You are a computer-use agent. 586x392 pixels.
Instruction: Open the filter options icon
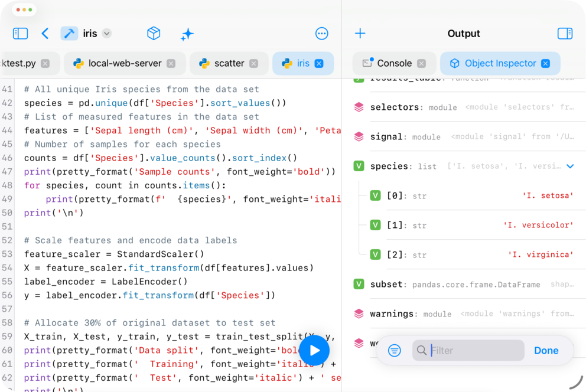(x=394, y=351)
